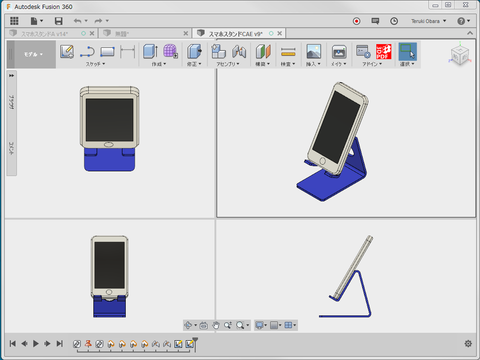Image resolution: width=480 pixels, height=360 pixels.
Task: Open the Display Settings menu
Action: [x=260, y=325]
